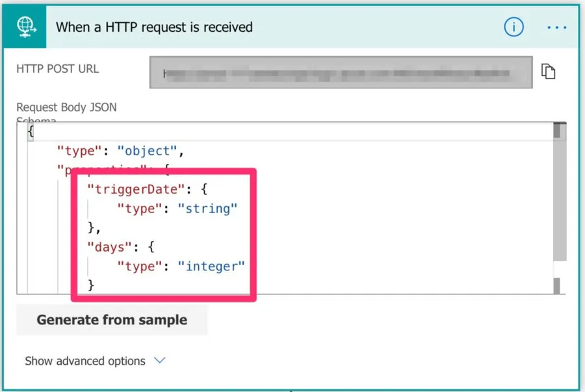Click the schema editor's bottom scrollbar handle

556,285
